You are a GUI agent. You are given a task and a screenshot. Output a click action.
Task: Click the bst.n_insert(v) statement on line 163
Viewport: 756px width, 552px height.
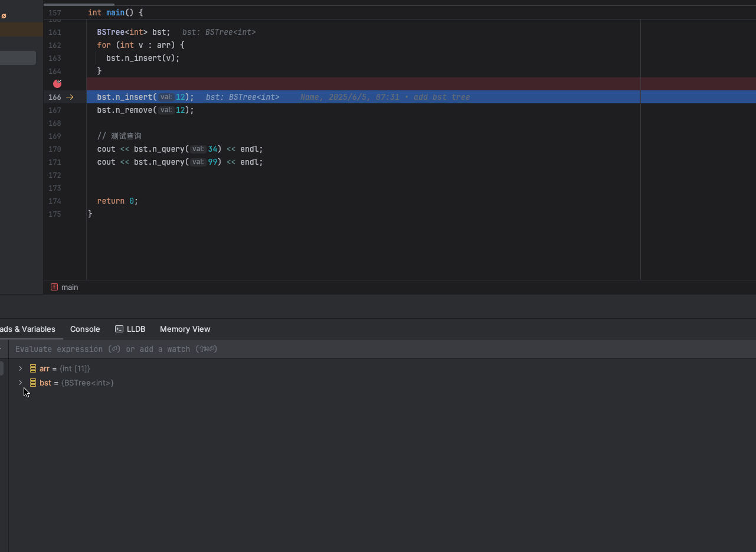coord(143,58)
